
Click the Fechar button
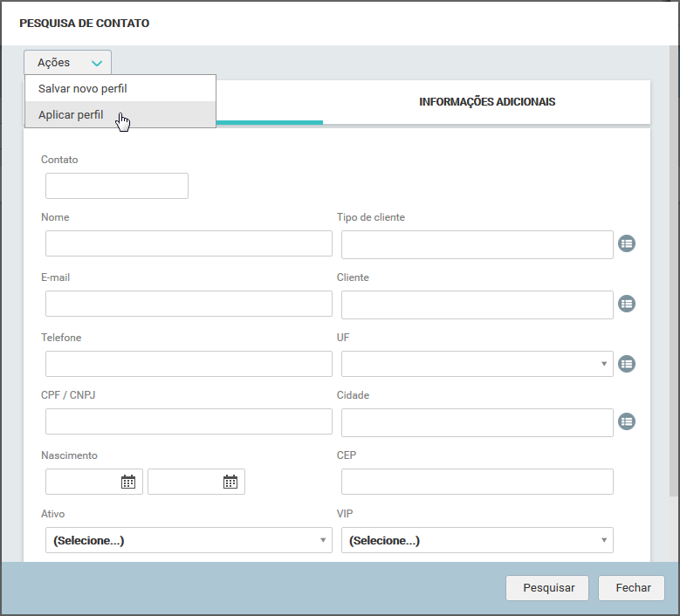[x=631, y=588]
